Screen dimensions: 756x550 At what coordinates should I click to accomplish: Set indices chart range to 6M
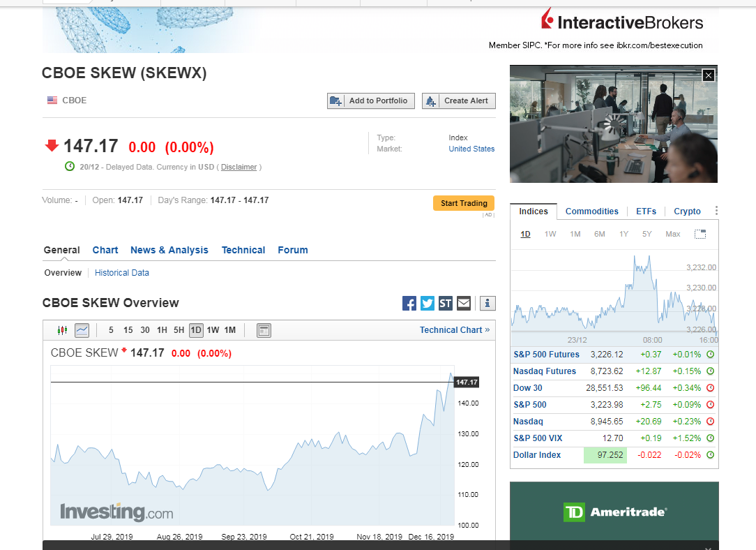coord(599,234)
